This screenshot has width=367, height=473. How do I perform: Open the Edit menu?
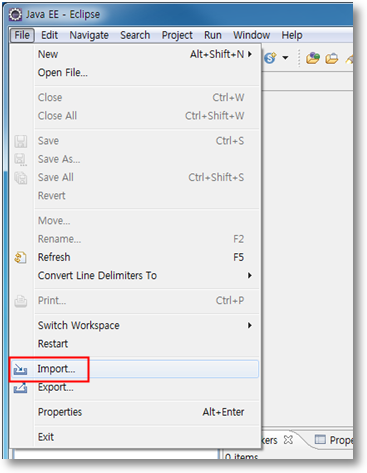pyautogui.click(x=49, y=35)
